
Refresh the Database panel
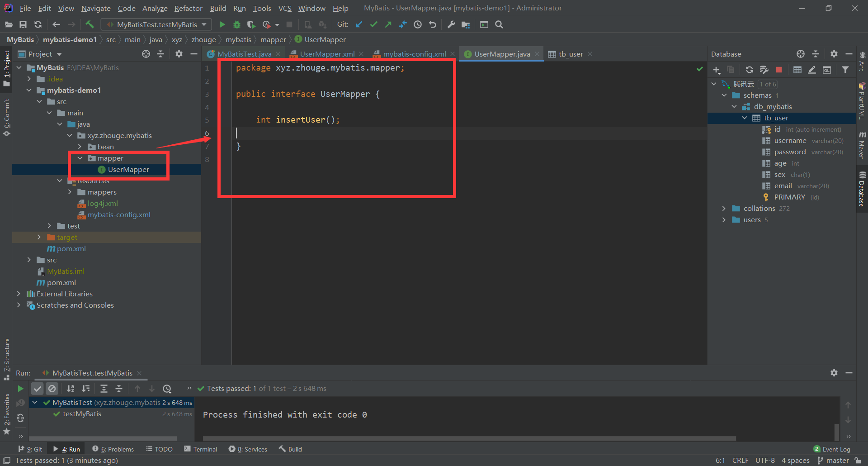coord(749,70)
